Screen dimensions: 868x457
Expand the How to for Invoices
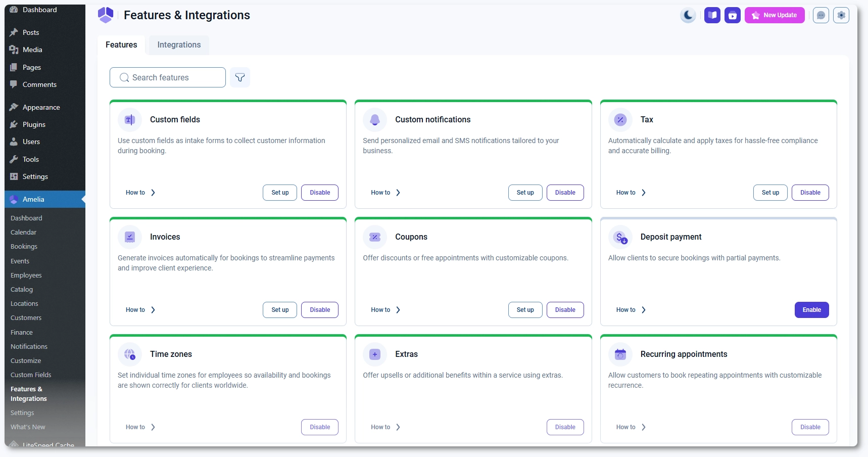point(140,310)
